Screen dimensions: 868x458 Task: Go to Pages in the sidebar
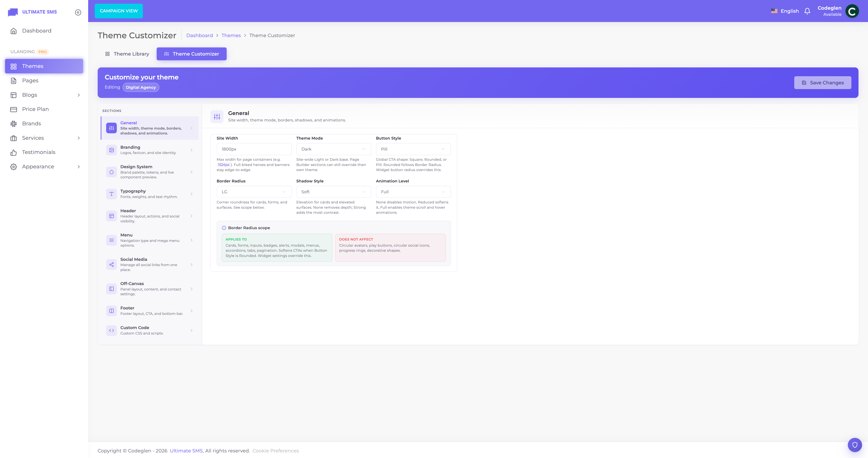click(x=44, y=81)
